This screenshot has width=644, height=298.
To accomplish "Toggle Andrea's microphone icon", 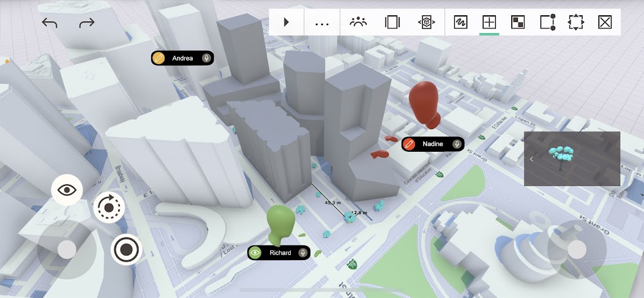I will [x=206, y=58].
